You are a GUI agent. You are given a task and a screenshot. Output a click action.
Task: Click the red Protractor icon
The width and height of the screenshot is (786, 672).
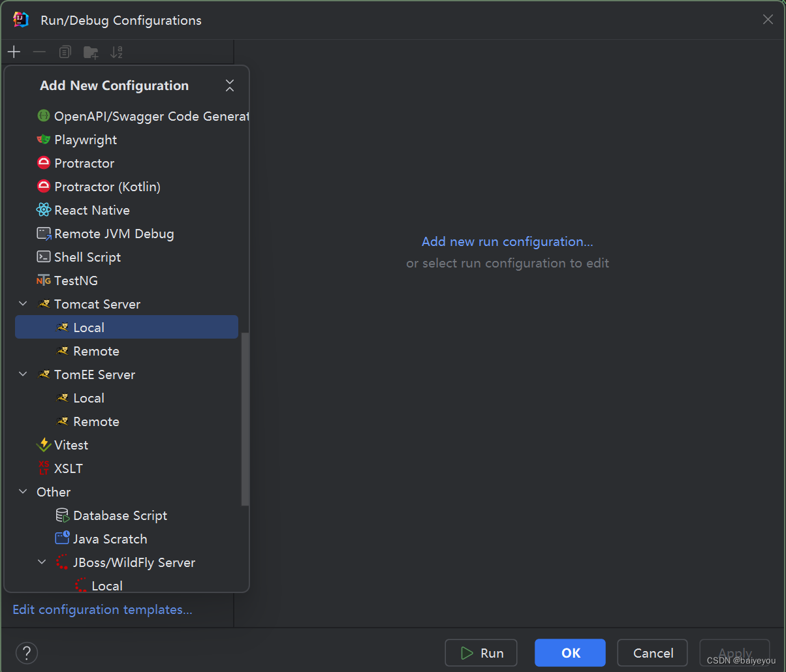pyautogui.click(x=44, y=163)
